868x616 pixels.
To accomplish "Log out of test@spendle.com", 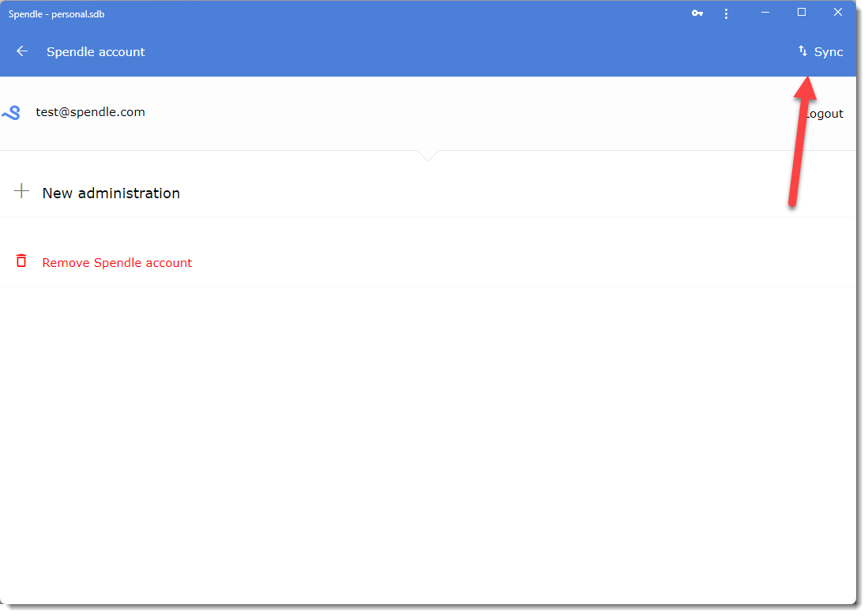I will [x=824, y=114].
